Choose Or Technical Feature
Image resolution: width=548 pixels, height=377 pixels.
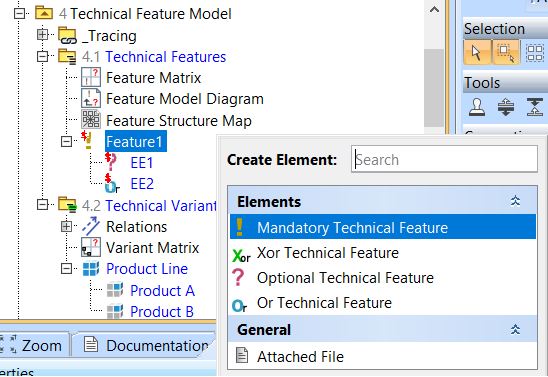pyautogui.click(x=383, y=303)
